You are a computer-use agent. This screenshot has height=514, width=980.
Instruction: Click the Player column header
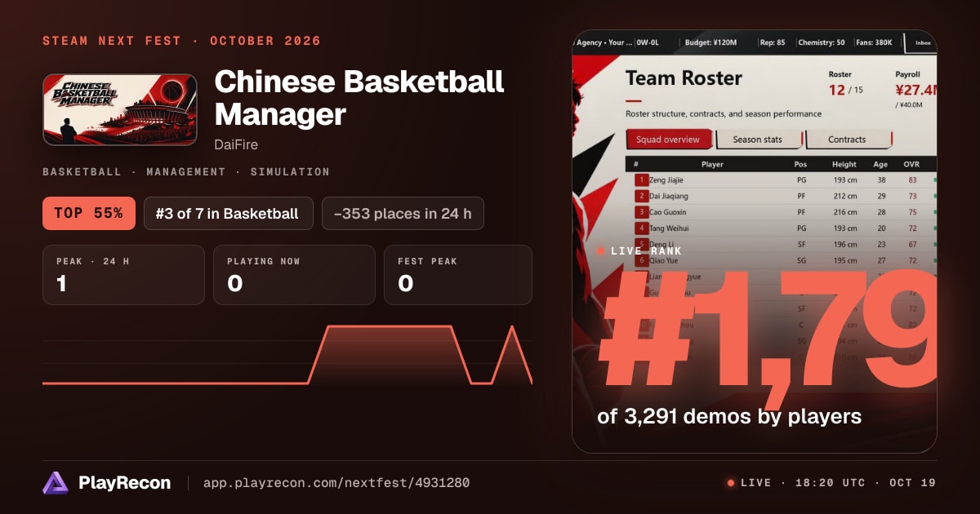tap(712, 164)
